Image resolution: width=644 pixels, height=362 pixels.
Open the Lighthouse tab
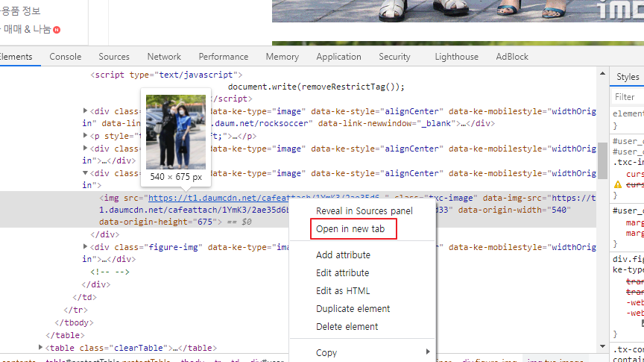point(456,57)
